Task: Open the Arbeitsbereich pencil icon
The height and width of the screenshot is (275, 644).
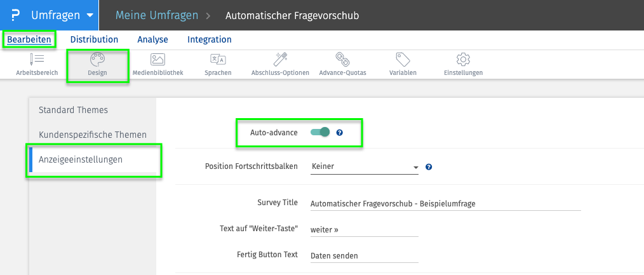Action: 37,60
